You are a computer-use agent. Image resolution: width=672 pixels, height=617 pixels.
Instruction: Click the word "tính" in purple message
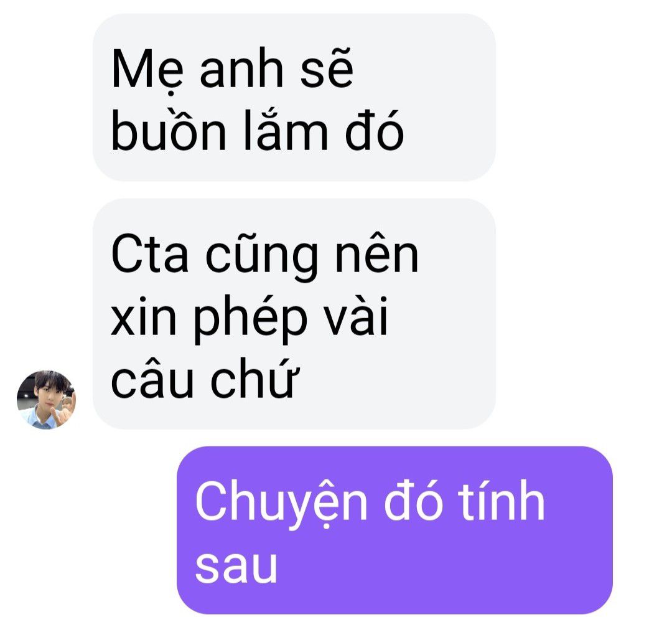[x=502, y=499]
